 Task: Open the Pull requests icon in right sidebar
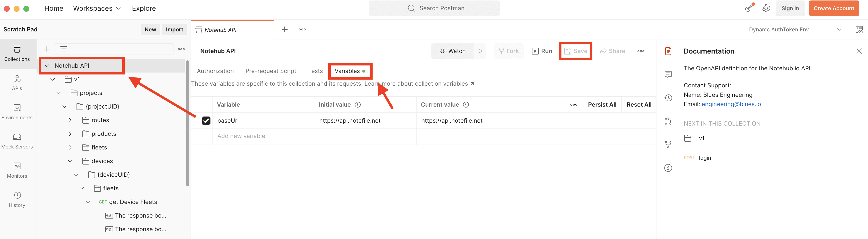click(668, 121)
